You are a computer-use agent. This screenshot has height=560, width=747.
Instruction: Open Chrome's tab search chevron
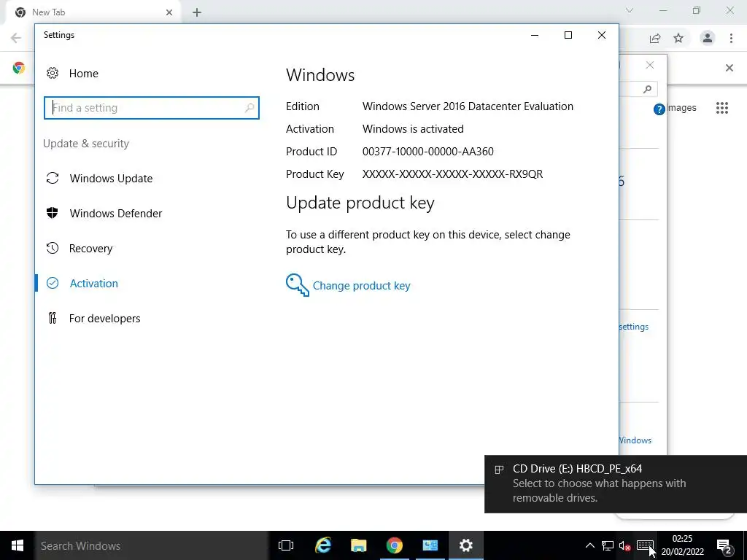630,10
